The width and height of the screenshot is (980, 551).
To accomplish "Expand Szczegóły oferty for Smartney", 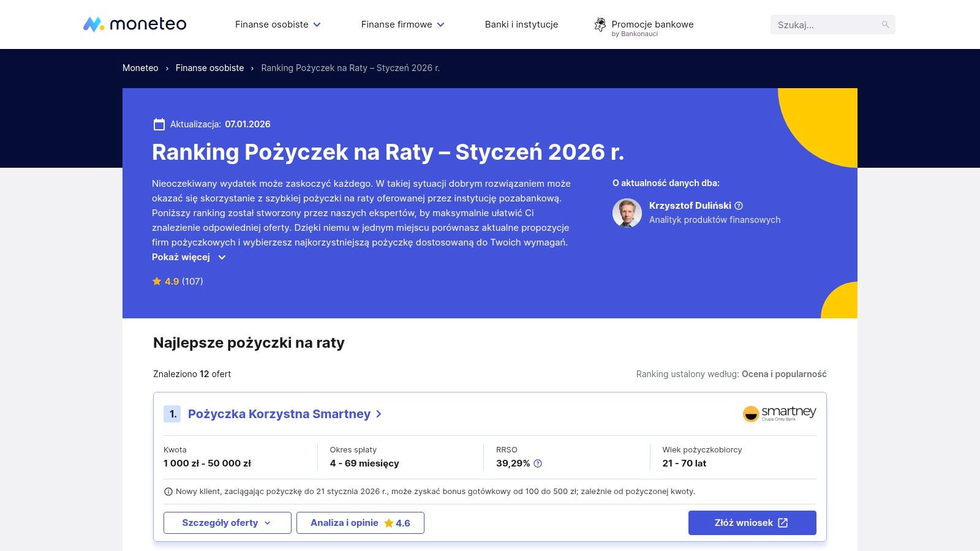I will [x=227, y=523].
